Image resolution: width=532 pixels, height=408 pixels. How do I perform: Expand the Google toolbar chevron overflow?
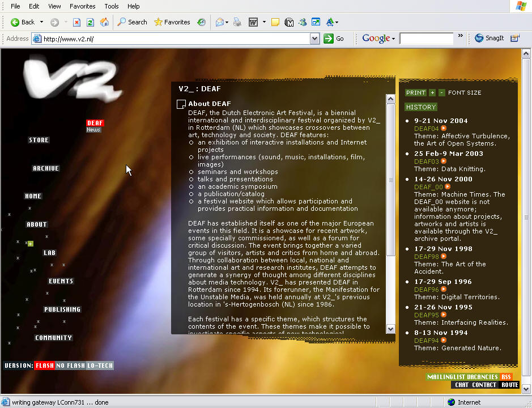click(x=461, y=36)
